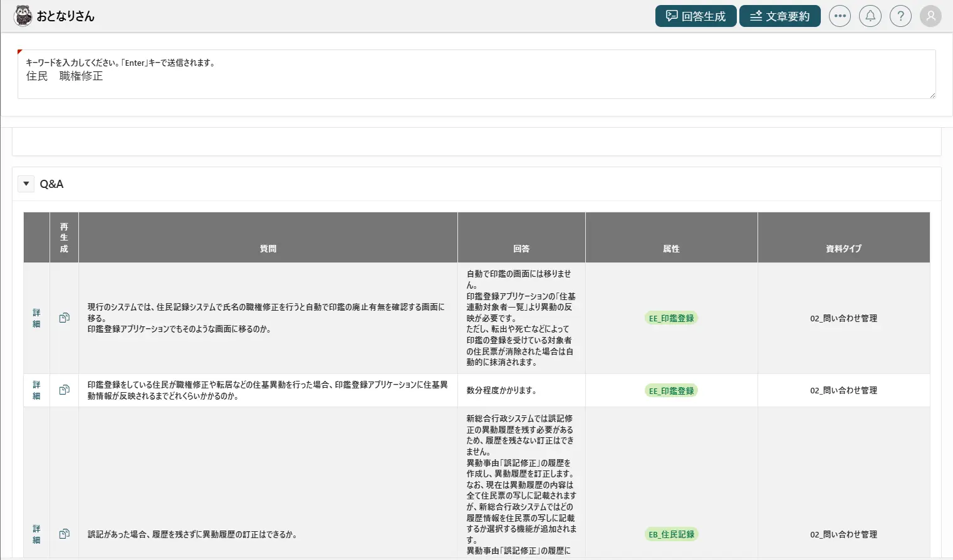Click the 属性 column header
Viewport: 953px width, 560px height.
(671, 249)
